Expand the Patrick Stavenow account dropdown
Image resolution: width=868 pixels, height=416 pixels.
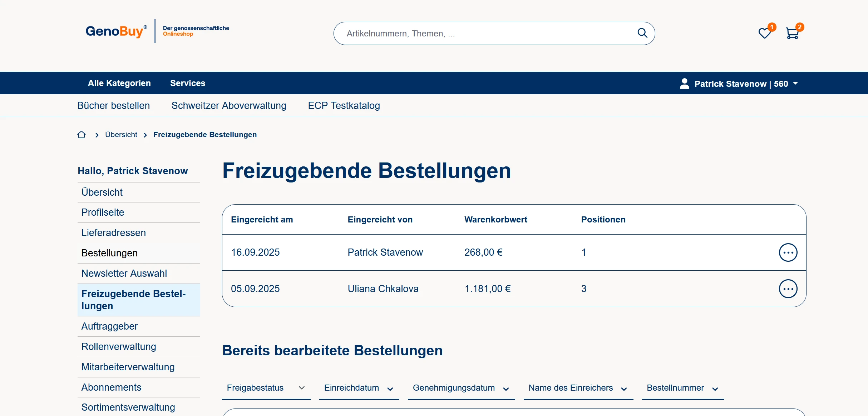point(795,84)
